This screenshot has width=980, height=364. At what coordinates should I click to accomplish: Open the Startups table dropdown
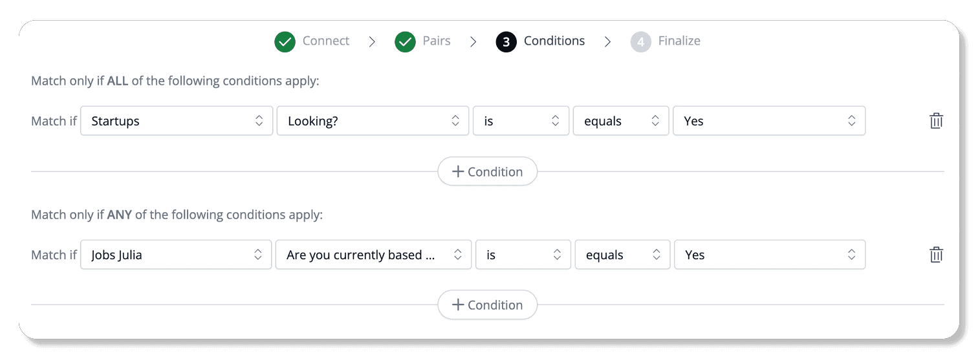click(177, 121)
